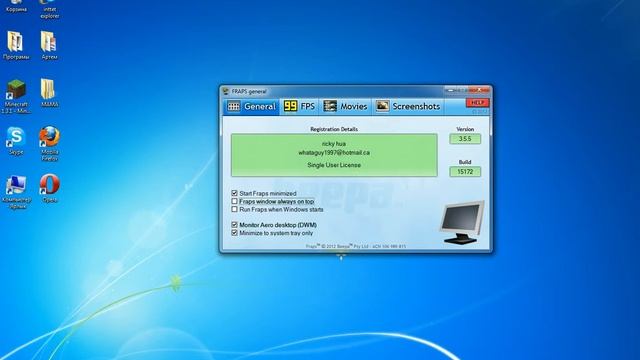Screen dimensions: 640x360
Task: Open the Программы folder icon
Action: pyautogui.click(x=16, y=45)
